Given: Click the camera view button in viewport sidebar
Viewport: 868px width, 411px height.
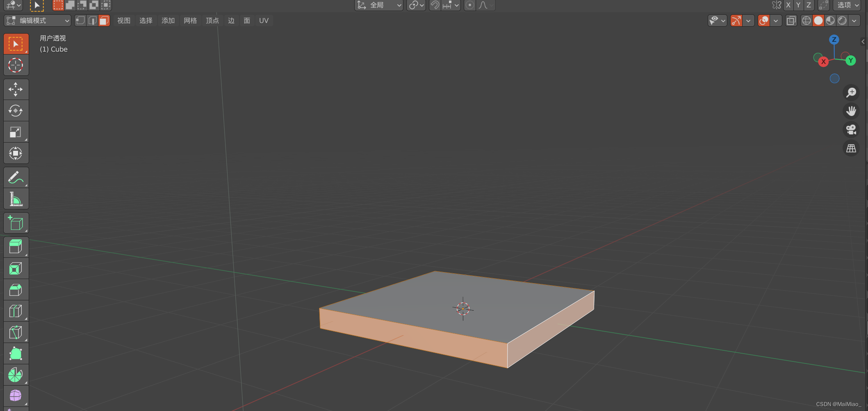Looking at the screenshot, I should pos(851,129).
